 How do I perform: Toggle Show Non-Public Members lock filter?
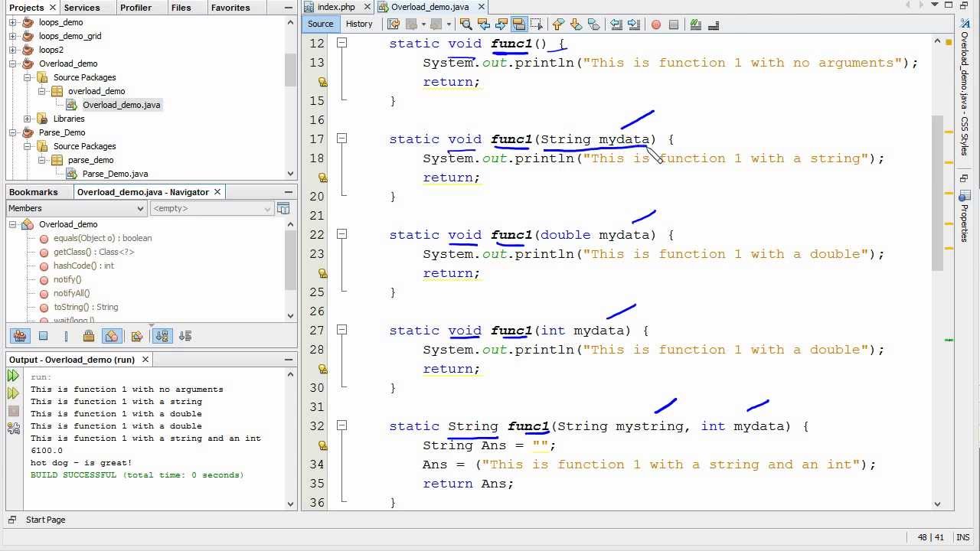(x=89, y=336)
